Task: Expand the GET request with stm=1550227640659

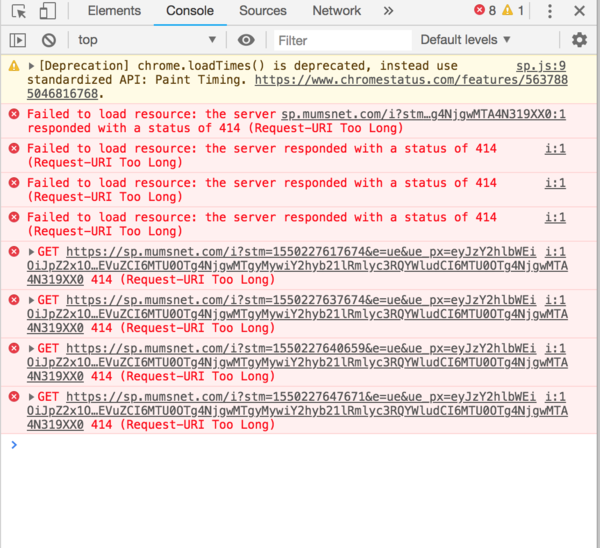Action: [x=31, y=348]
